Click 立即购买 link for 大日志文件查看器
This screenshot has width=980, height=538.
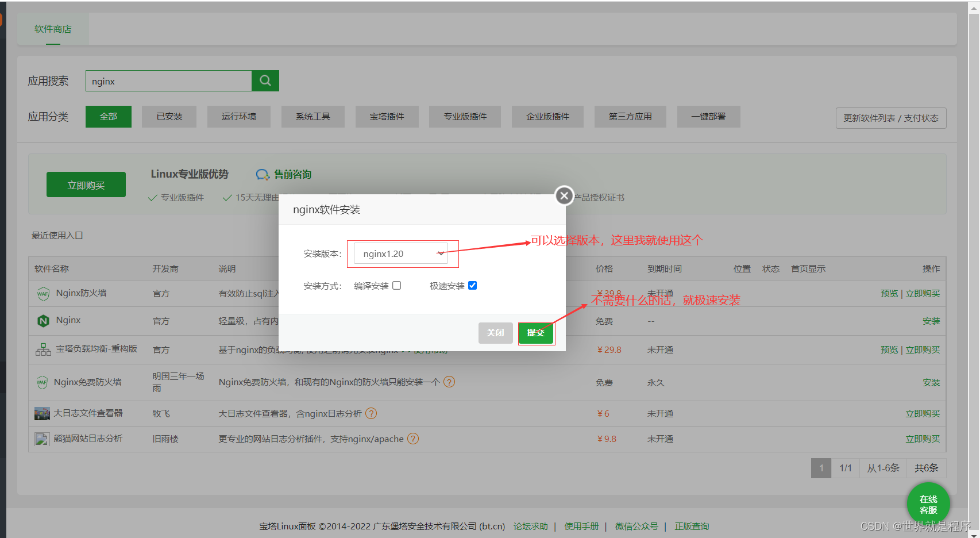[x=923, y=413]
